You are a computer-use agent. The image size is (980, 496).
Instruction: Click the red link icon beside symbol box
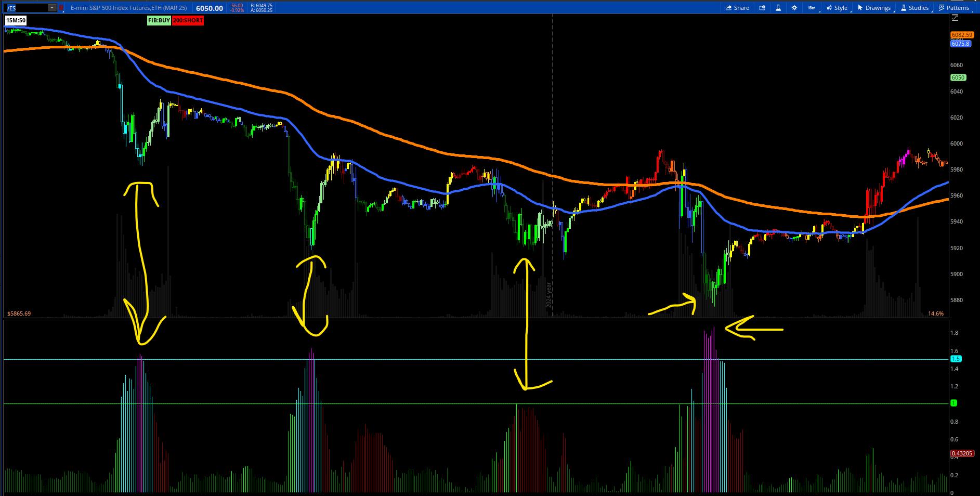click(61, 8)
